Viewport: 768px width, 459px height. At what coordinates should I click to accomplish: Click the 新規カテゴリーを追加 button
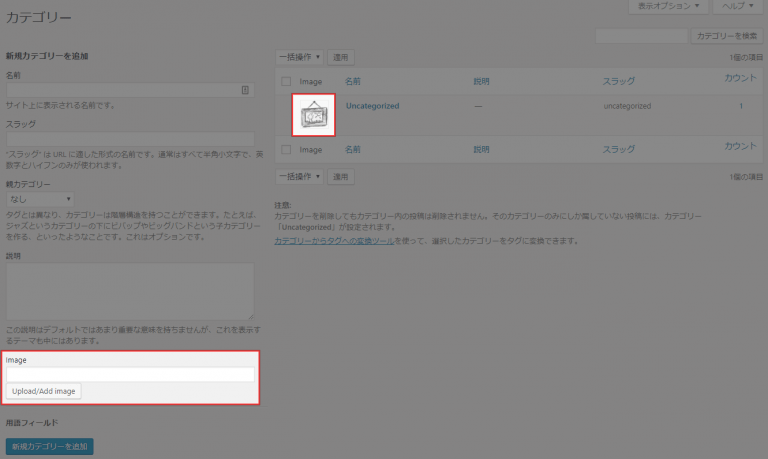click(49, 446)
